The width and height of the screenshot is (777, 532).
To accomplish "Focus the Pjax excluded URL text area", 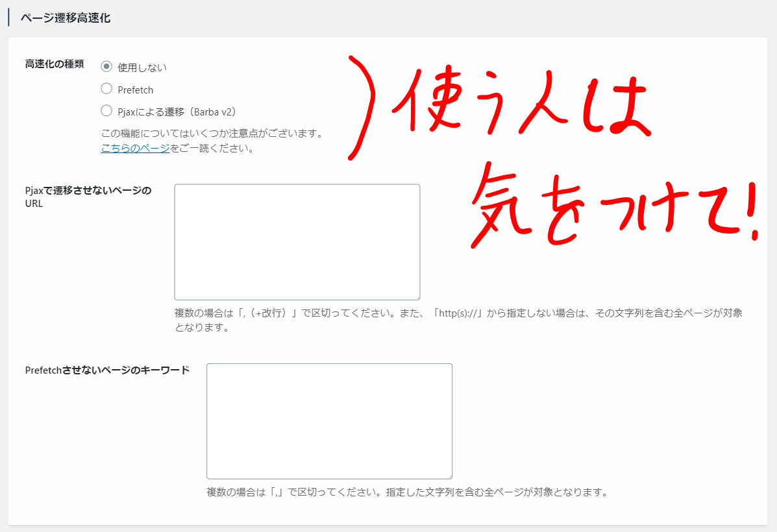I will click(x=297, y=241).
